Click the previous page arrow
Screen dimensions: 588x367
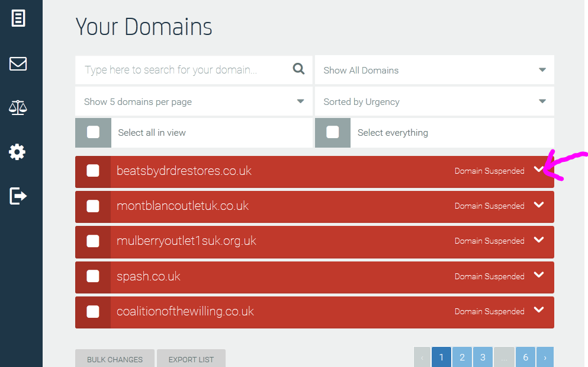tap(422, 358)
